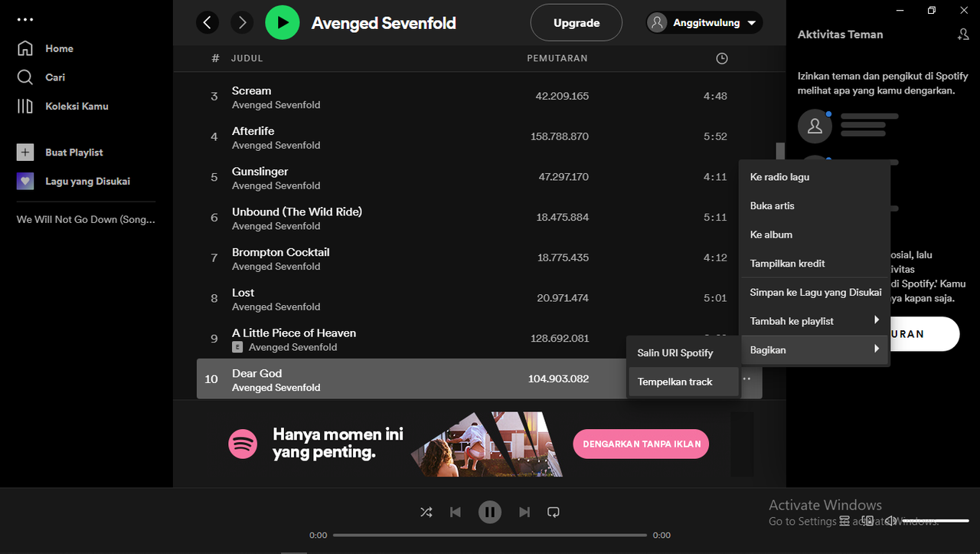Image resolution: width=980 pixels, height=554 pixels.
Task: Expand Bagikan submenu
Action: tap(815, 350)
